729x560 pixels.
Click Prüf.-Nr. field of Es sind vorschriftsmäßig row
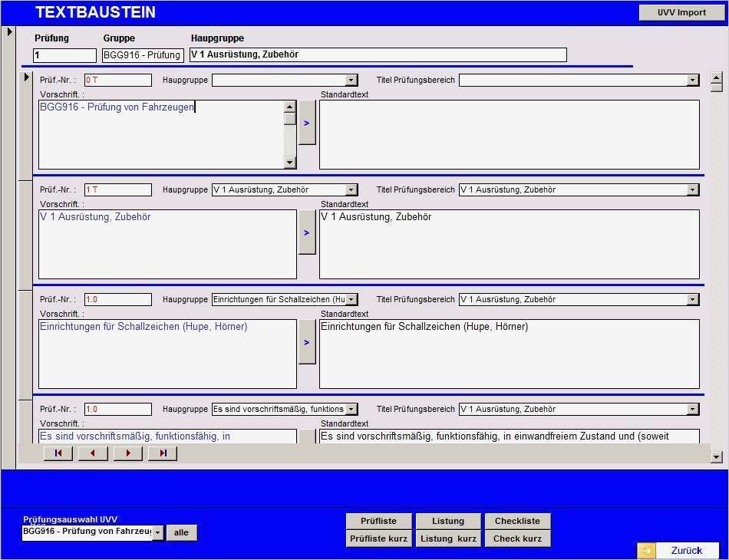click(118, 409)
